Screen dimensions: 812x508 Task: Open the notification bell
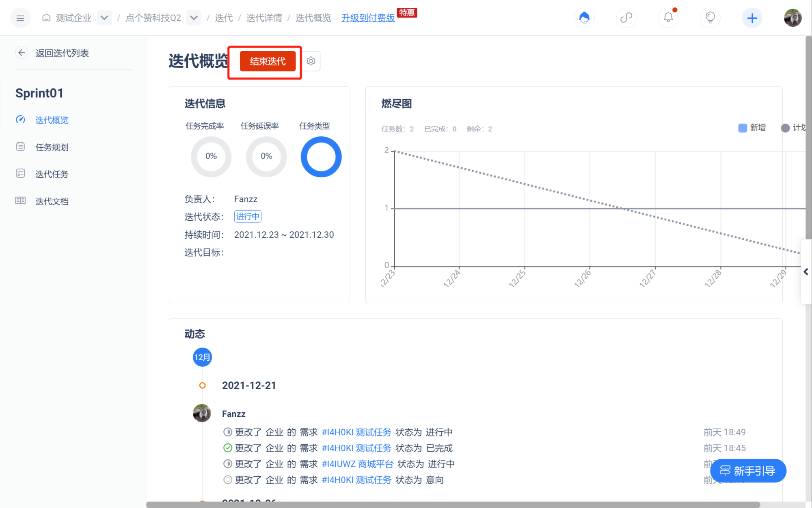click(668, 18)
